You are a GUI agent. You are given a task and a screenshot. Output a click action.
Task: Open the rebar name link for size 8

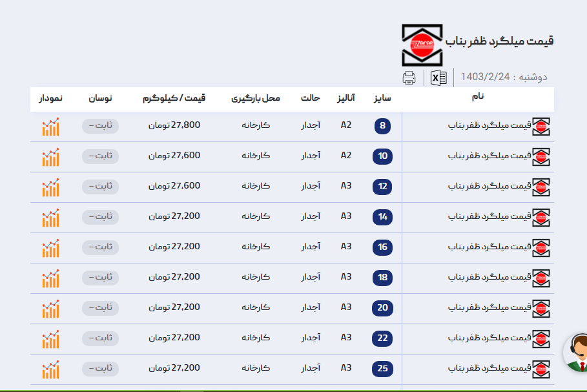coord(489,125)
